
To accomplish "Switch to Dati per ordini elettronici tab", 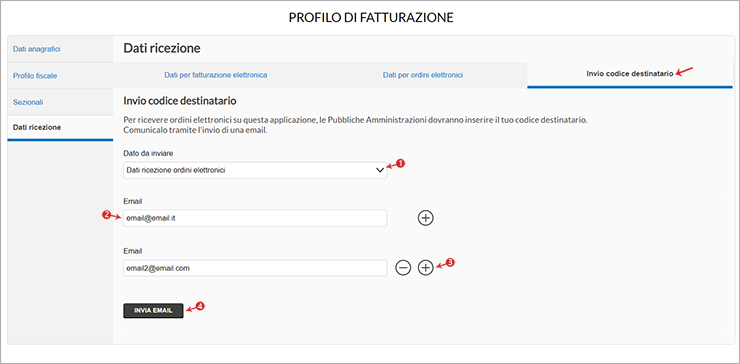I will tap(423, 75).
